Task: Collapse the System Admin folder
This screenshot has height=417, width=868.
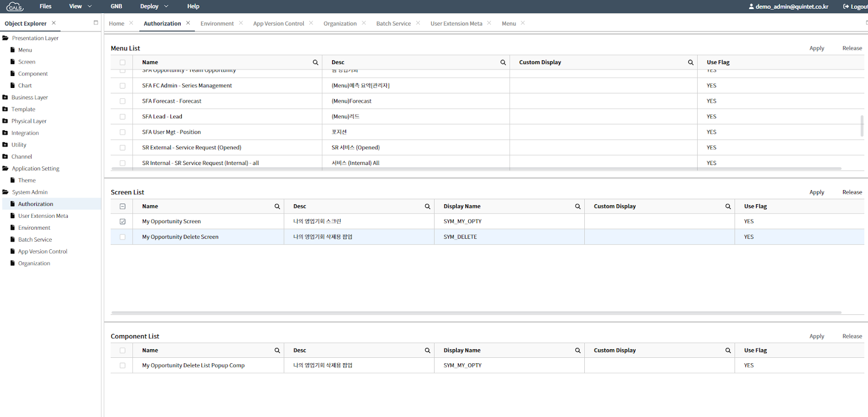Action: coord(5,192)
